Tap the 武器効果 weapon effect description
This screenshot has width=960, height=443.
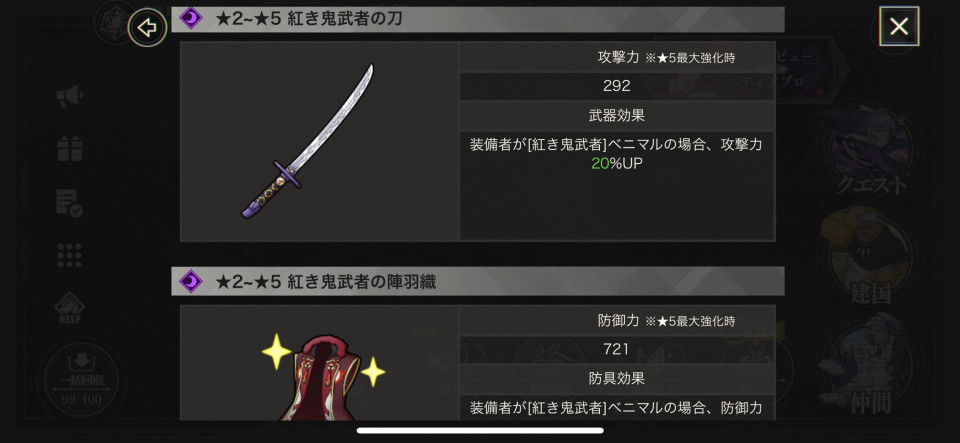point(617,154)
